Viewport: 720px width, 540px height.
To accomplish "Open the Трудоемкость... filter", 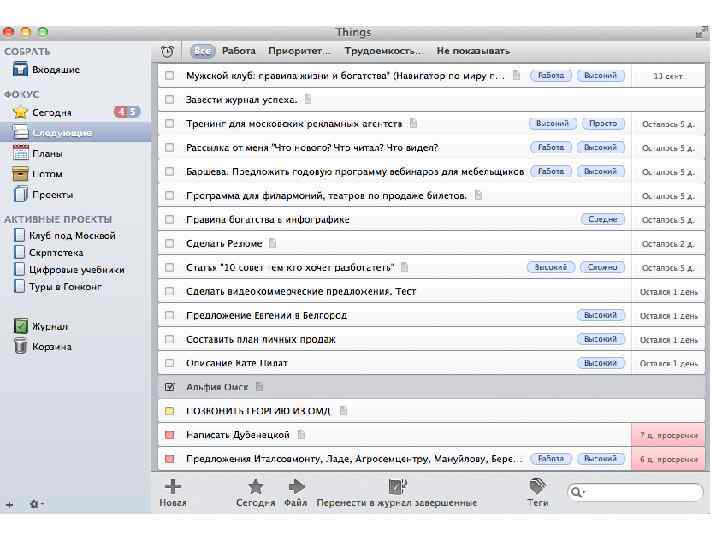I will click(x=384, y=51).
